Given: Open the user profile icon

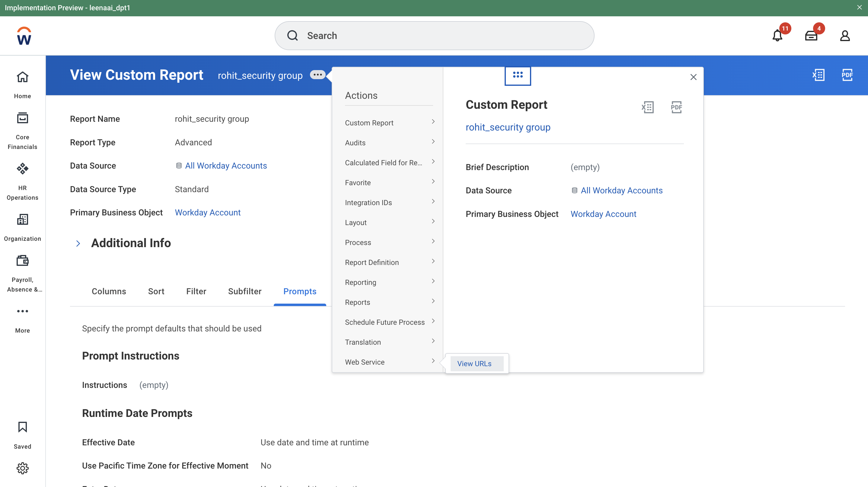Looking at the screenshot, I should click(845, 36).
